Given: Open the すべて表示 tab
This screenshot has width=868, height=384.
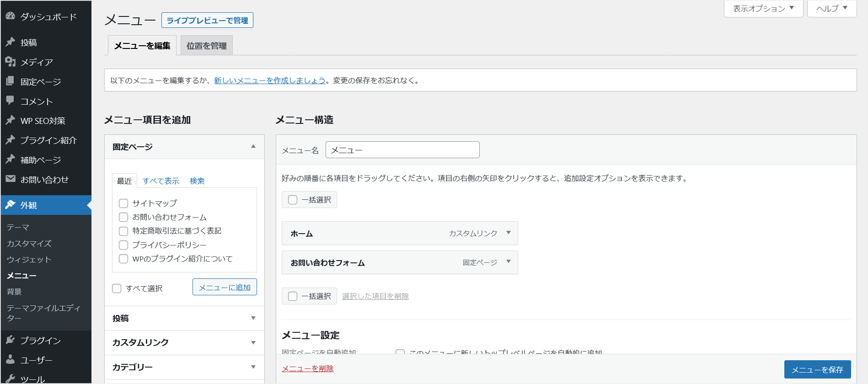Looking at the screenshot, I should coord(161,181).
